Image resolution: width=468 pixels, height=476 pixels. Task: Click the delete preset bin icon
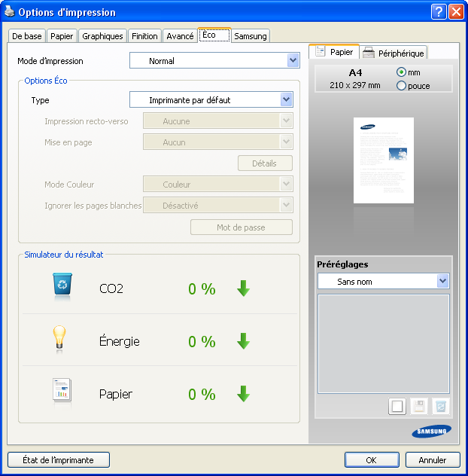(x=441, y=406)
